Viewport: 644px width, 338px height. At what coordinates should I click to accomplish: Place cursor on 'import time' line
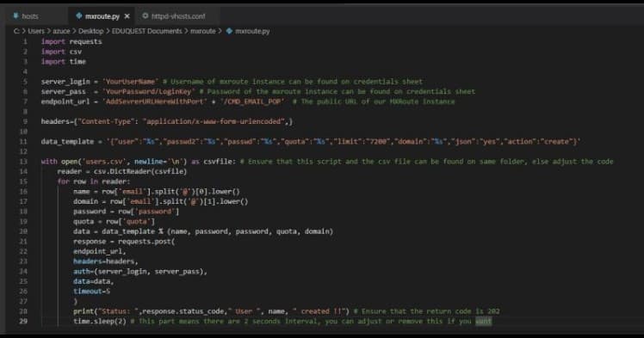click(x=63, y=62)
